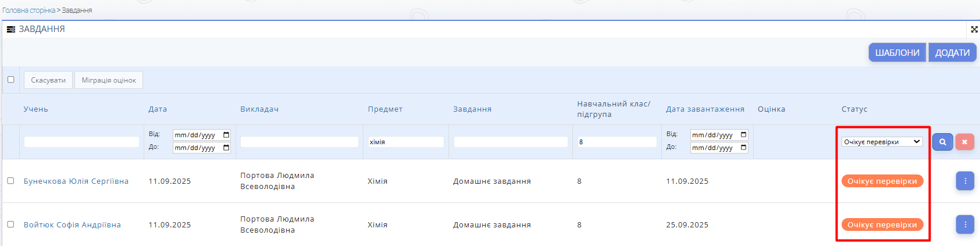
Task: Click Дата 'До' date input field
Action: point(197,148)
